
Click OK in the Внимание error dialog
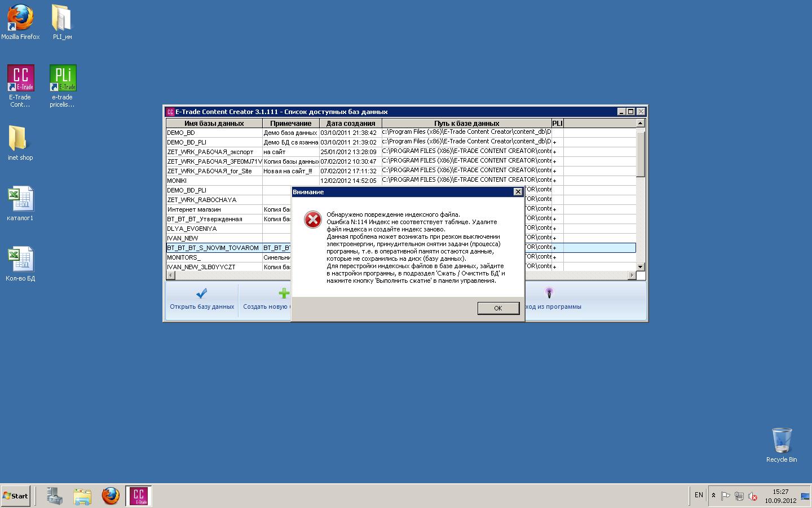pyautogui.click(x=498, y=308)
